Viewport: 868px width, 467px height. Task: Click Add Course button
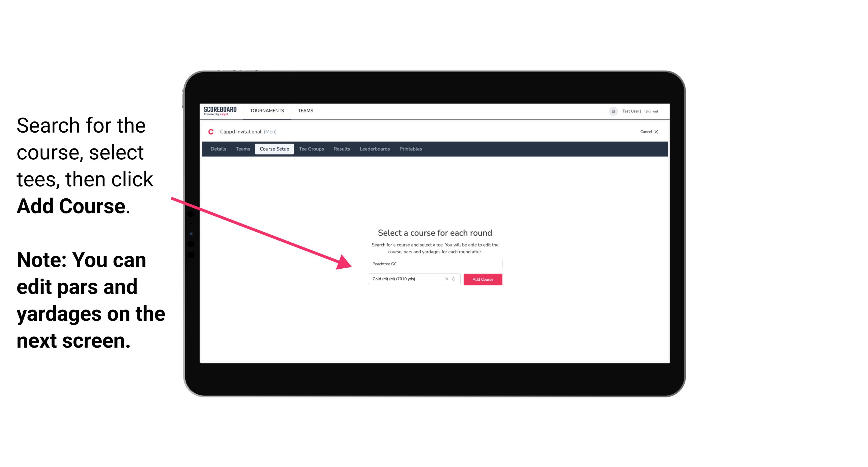tap(482, 279)
